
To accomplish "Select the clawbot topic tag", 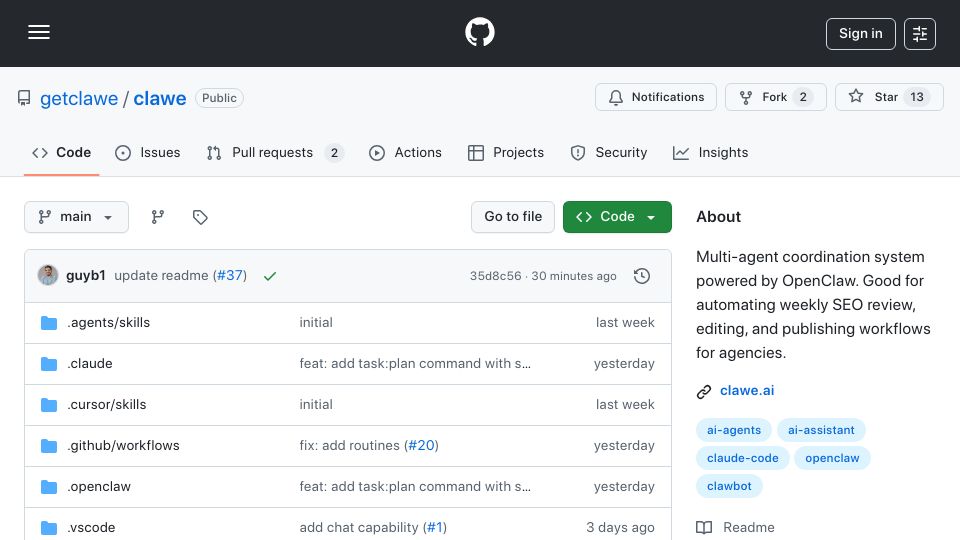I will tap(729, 487).
